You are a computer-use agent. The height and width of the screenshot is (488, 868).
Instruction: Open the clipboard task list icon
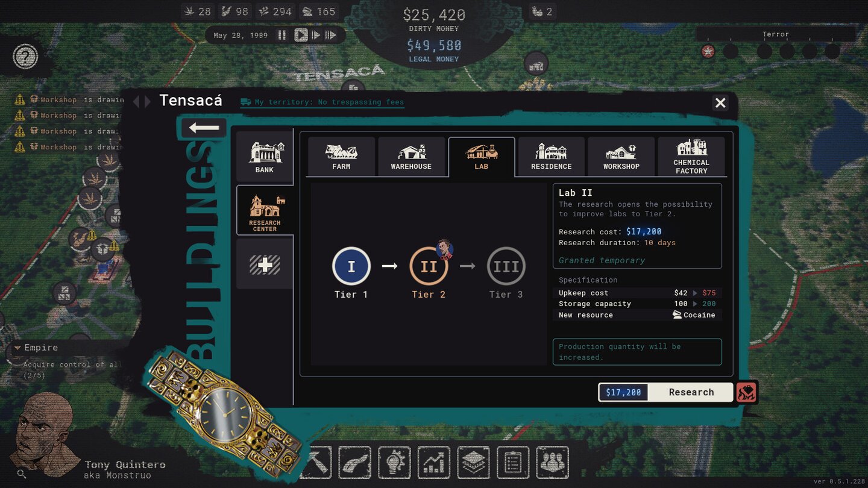coord(512,463)
